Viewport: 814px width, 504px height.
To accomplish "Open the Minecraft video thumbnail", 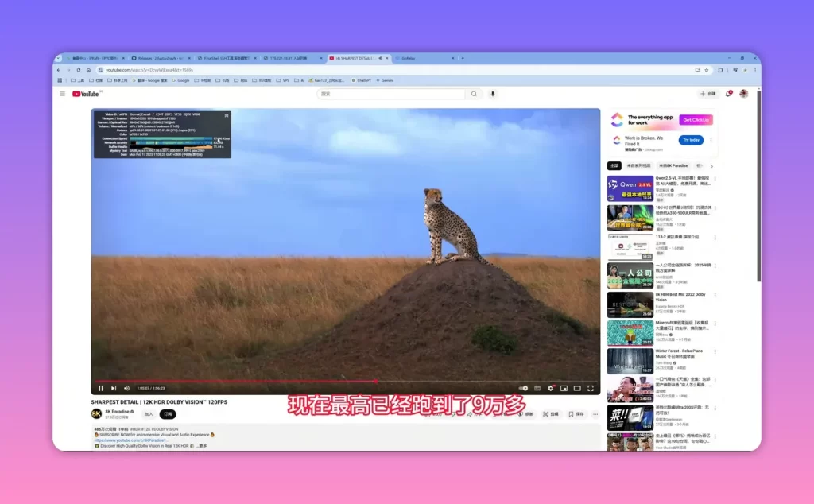I will pyautogui.click(x=630, y=332).
